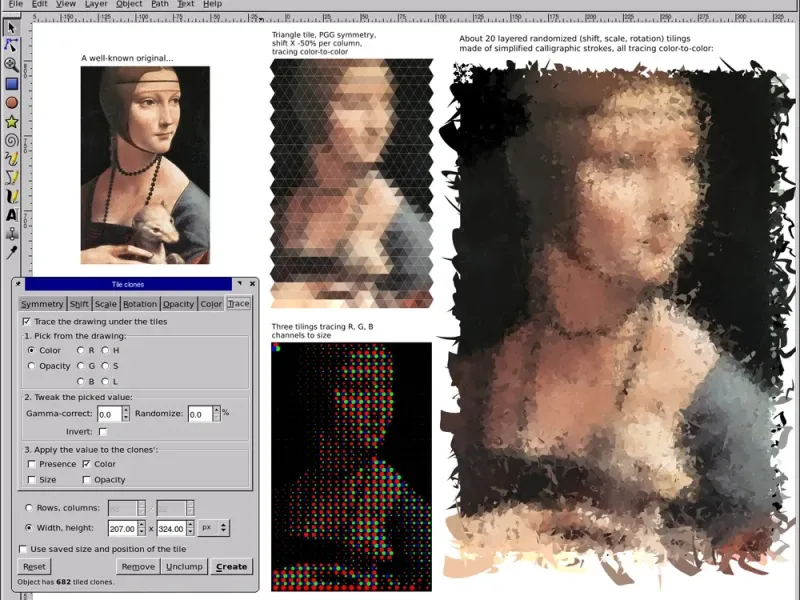Select the Color pick radio button
Screen dimensions: 800x600
click(31, 351)
